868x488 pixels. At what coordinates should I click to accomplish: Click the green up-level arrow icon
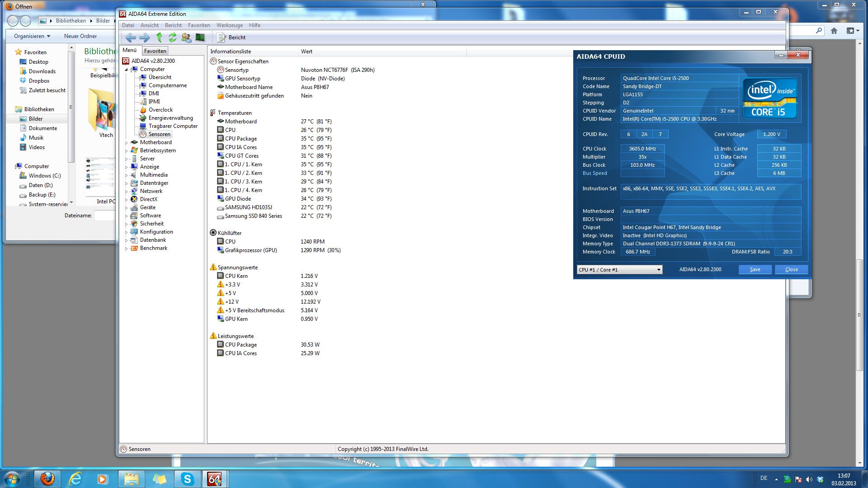159,38
